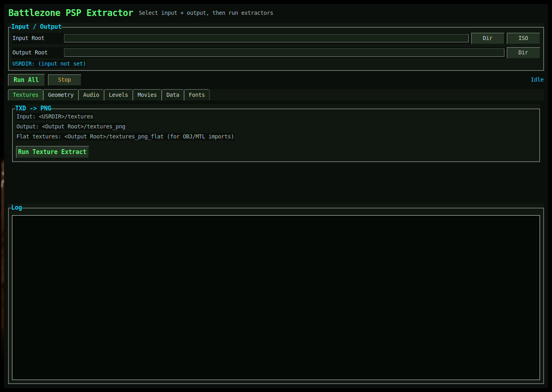
Task: Click the Output Root text field
Action: point(284,52)
